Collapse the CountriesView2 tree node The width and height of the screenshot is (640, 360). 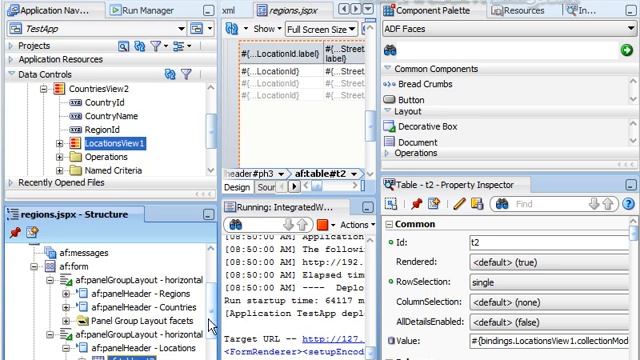click(x=44, y=89)
